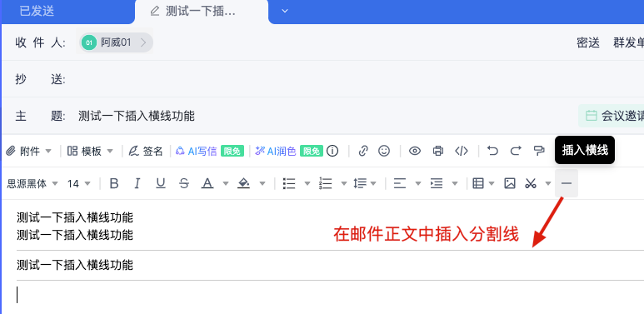Click the scissors screenshot icon
Image resolution: width=644 pixels, height=314 pixels.
click(531, 183)
